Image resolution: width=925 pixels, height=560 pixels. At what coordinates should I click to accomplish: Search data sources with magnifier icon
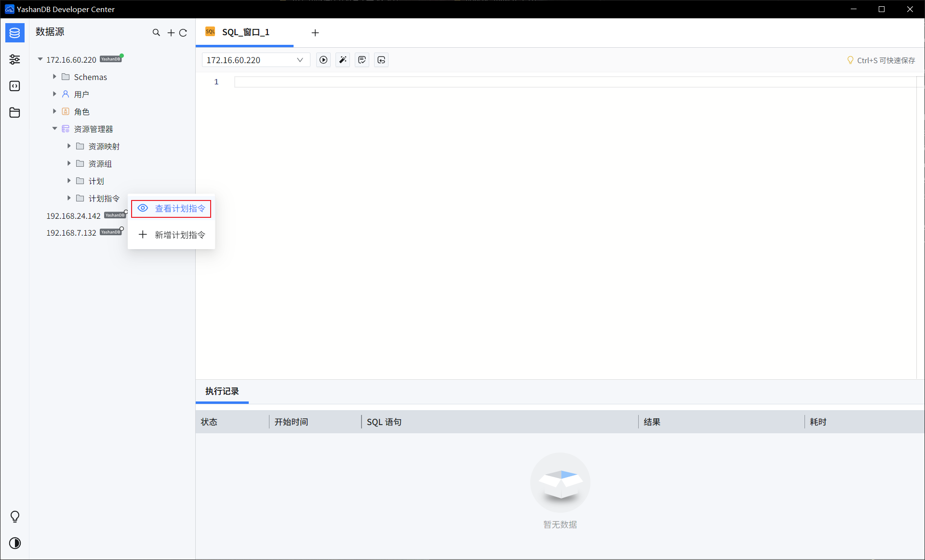156,32
